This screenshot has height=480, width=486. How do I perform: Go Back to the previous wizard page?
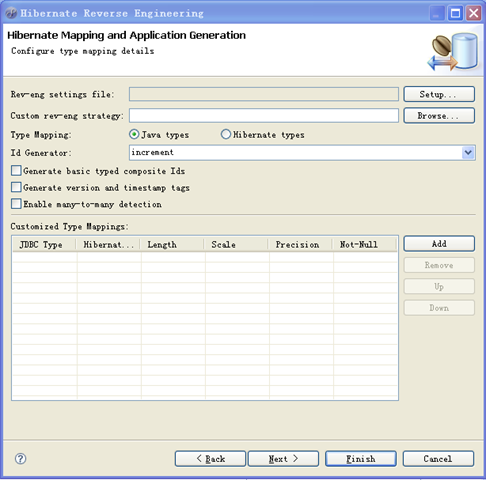tap(210, 459)
